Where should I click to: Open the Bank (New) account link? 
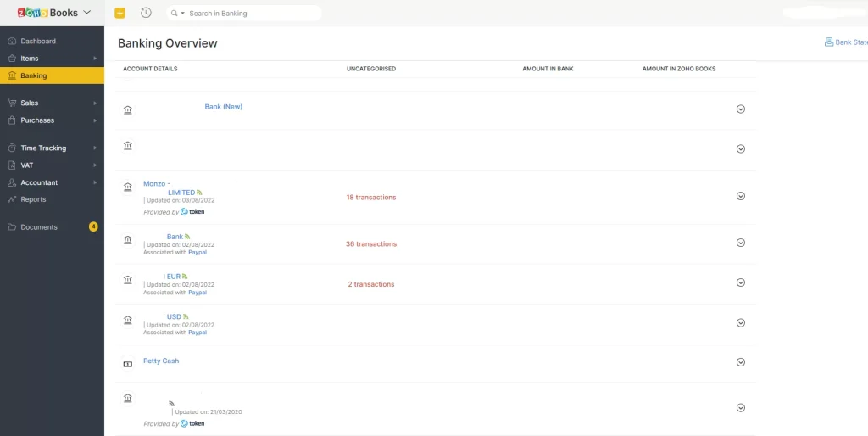pyautogui.click(x=224, y=106)
